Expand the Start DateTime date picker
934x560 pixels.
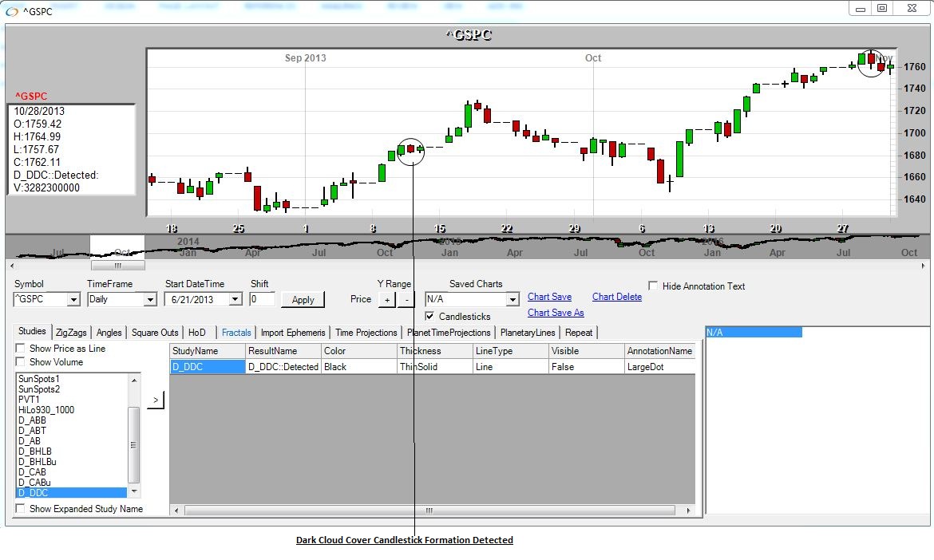pyautogui.click(x=235, y=300)
